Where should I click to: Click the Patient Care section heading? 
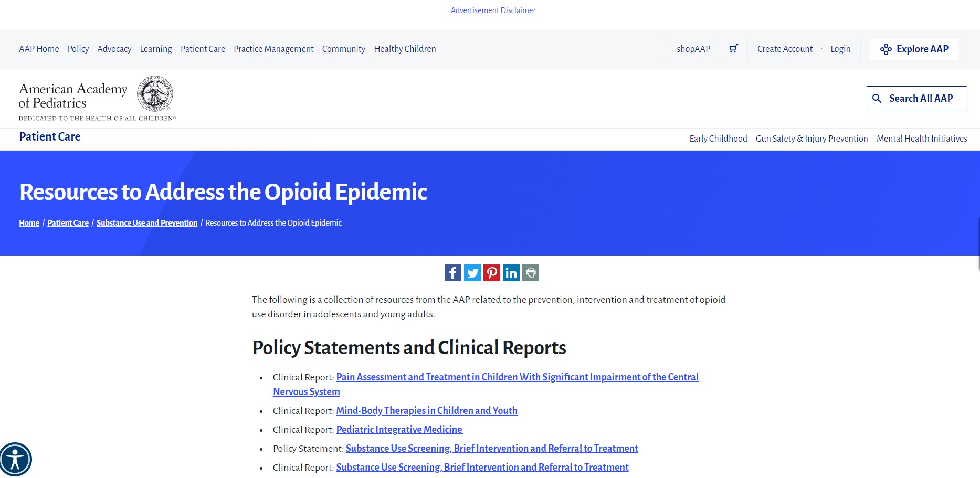click(50, 137)
